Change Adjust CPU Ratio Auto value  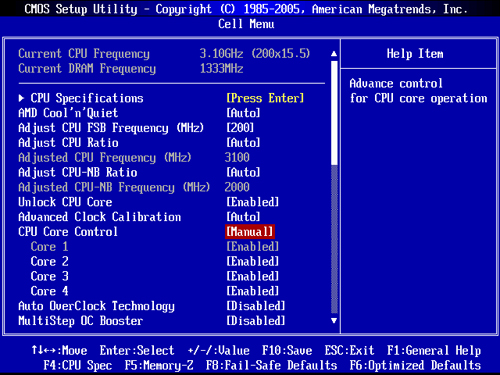click(x=243, y=143)
